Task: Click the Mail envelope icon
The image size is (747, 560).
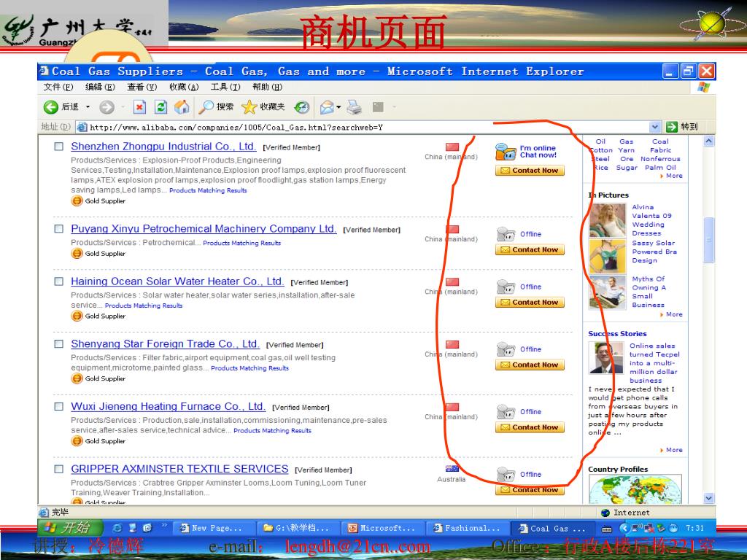Action: (327, 107)
